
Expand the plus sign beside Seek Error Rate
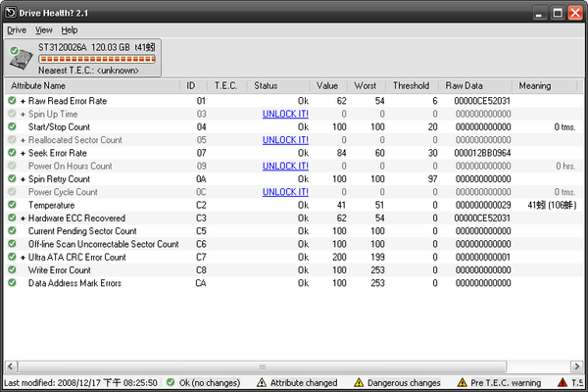pyautogui.click(x=23, y=154)
